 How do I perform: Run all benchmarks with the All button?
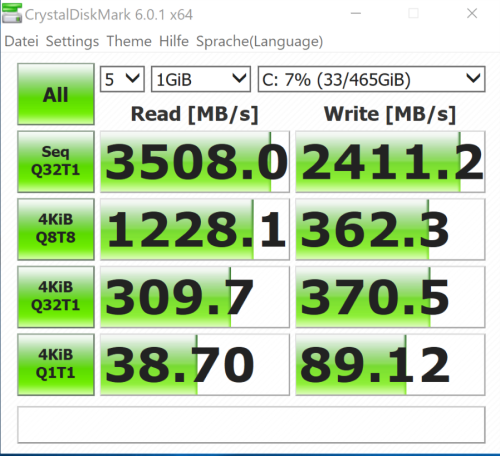[56, 94]
